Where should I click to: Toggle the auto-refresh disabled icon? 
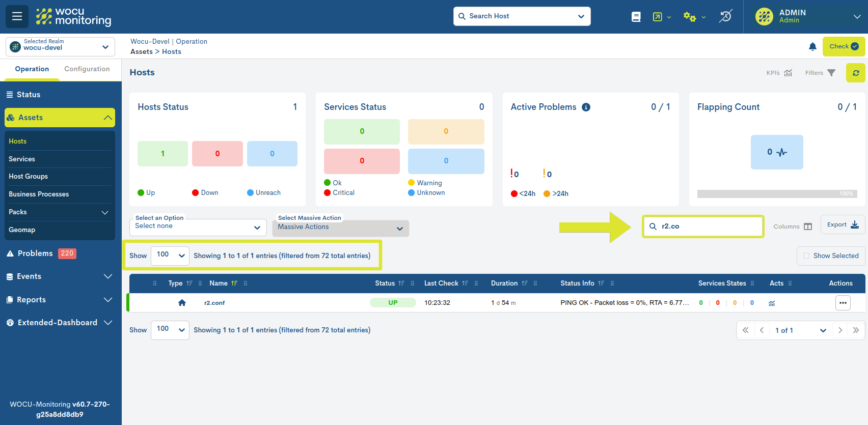coord(725,16)
